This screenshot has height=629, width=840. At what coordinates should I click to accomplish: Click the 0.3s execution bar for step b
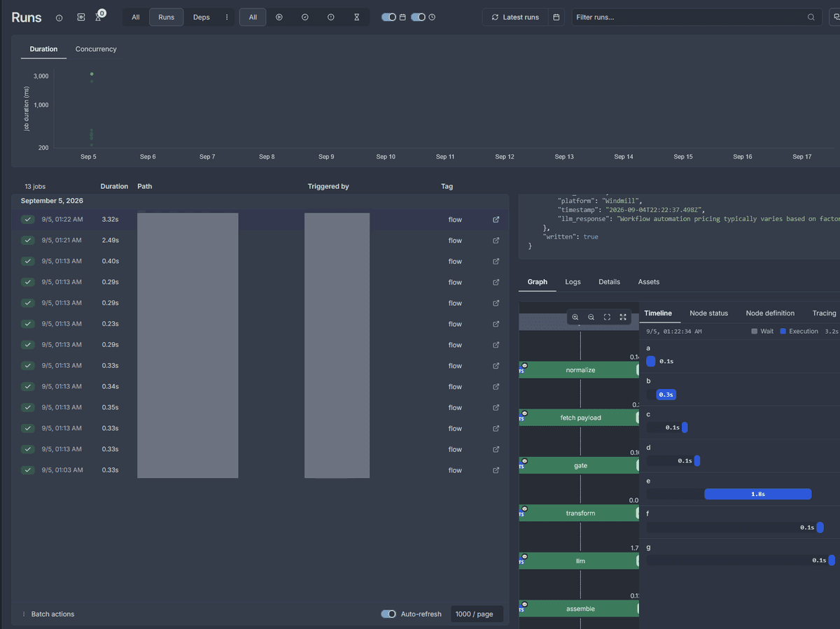click(x=666, y=395)
